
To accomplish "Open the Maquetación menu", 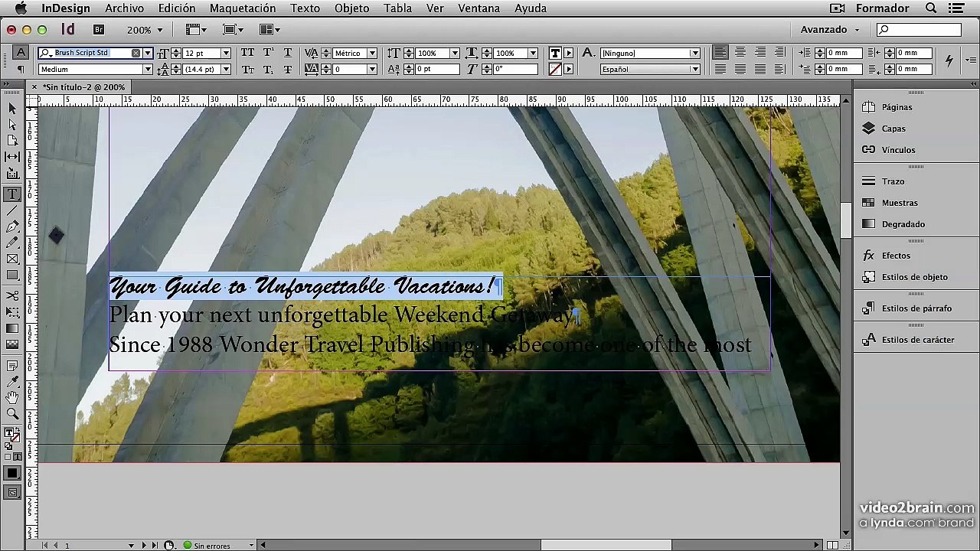I will point(242,8).
